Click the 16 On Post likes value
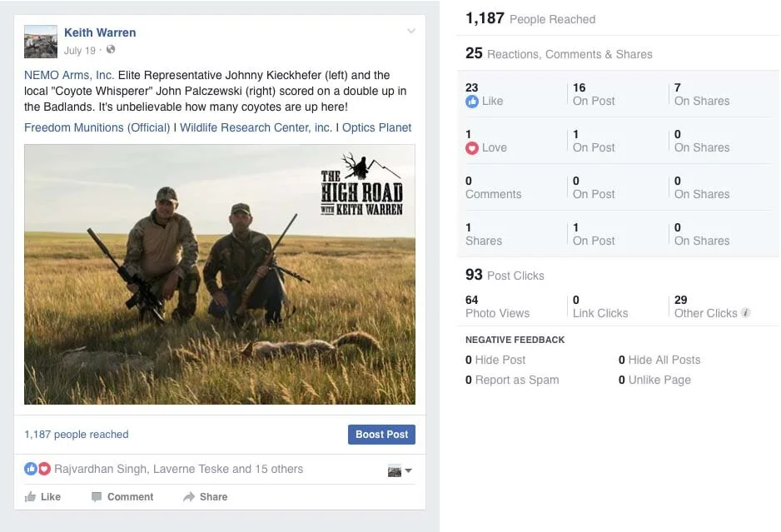The width and height of the screenshot is (781, 532). [x=594, y=94]
